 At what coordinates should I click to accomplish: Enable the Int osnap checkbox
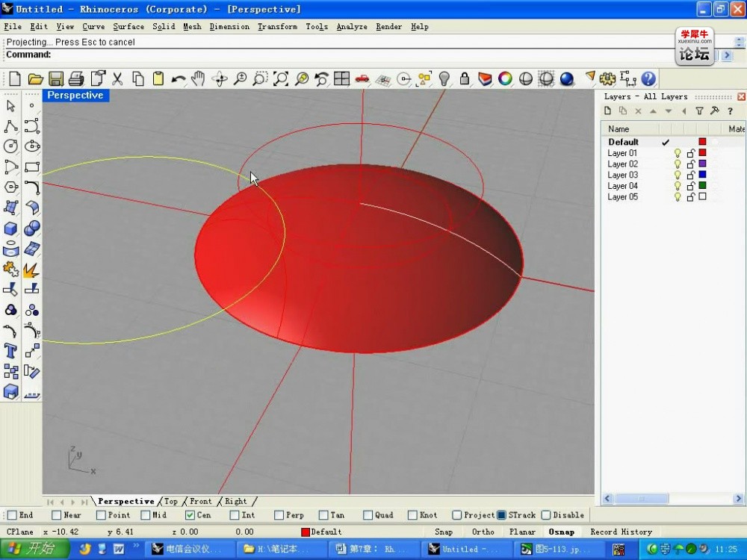coord(234,514)
